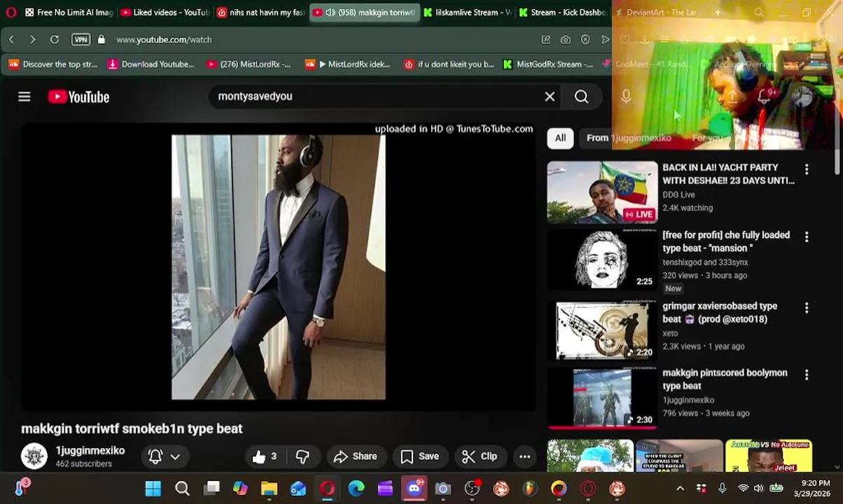The width and height of the screenshot is (843, 504).
Task: Like the video with the thumbs up button
Action: [264, 456]
